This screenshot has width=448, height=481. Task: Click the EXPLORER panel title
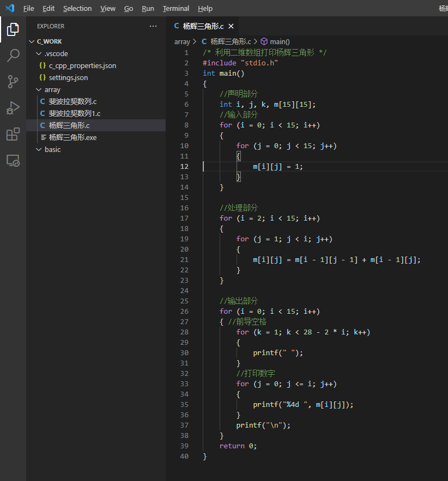coord(51,26)
